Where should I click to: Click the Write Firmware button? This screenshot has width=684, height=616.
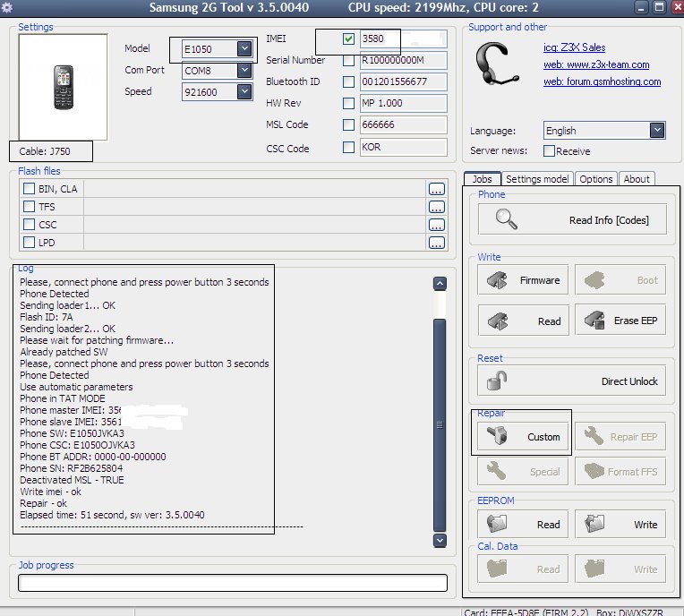point(523,280)
